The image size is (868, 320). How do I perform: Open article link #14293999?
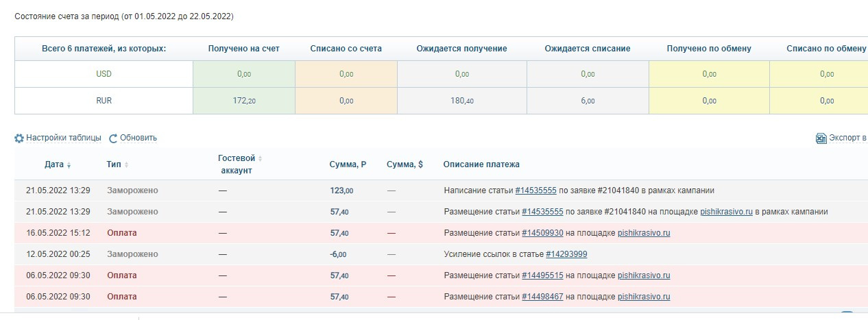566,254
